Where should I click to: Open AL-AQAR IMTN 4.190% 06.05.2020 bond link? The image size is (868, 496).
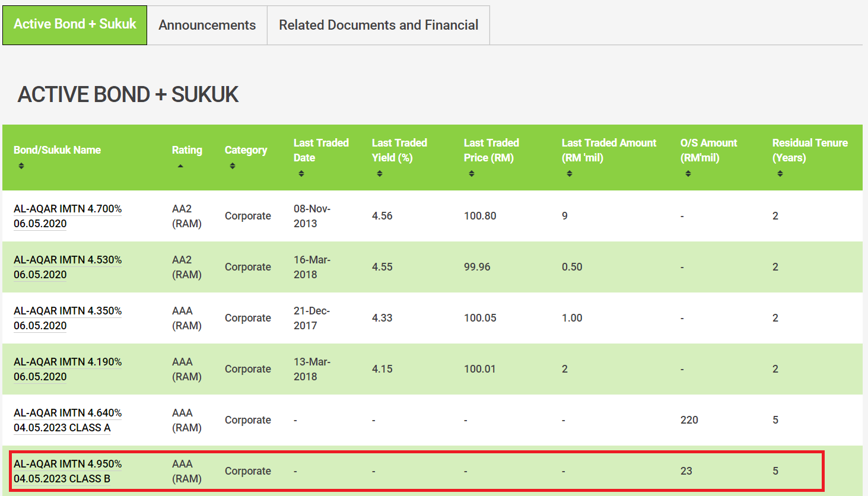(x=68, y=369)
